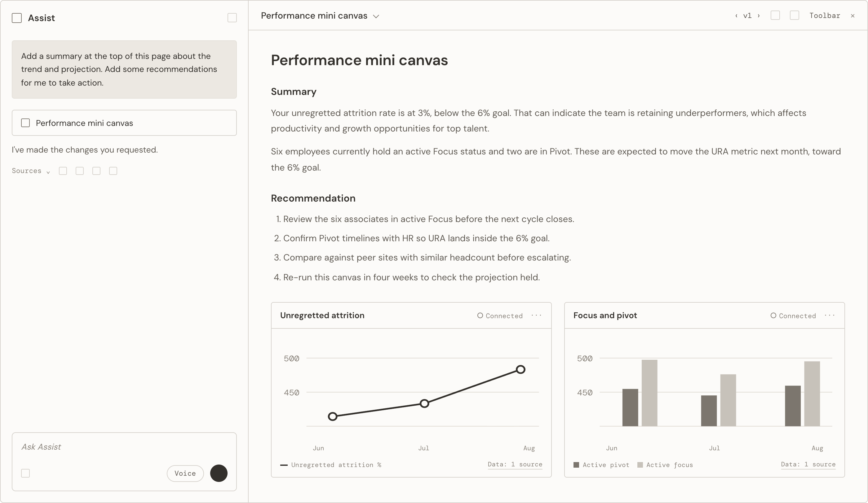Select the Aug data point on the line chart
868x503 pixels.
coord(520,370)
